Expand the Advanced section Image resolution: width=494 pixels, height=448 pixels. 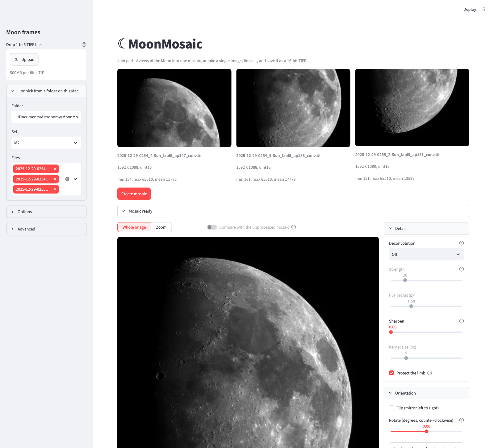coord(46,229)
